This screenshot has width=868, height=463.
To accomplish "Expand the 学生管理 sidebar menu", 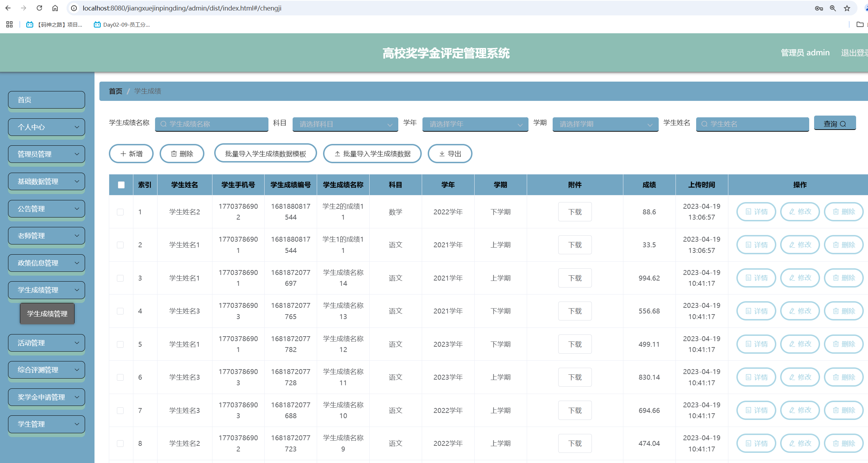I will coord(47,424).
